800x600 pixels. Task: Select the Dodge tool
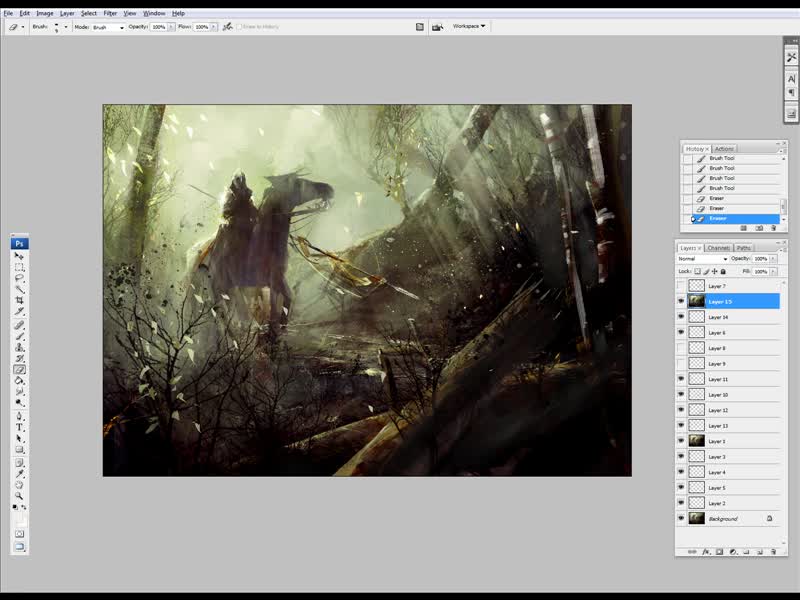point(19,403)
